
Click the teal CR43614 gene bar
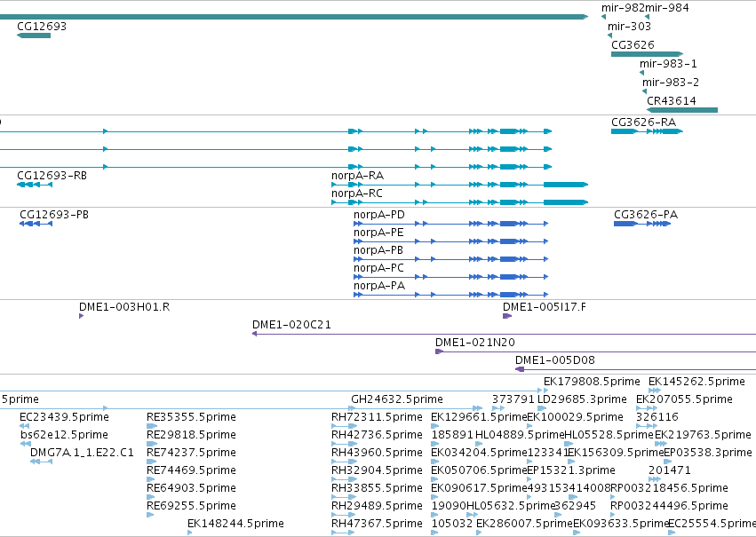pyautogui.click(x=682, y=110)
